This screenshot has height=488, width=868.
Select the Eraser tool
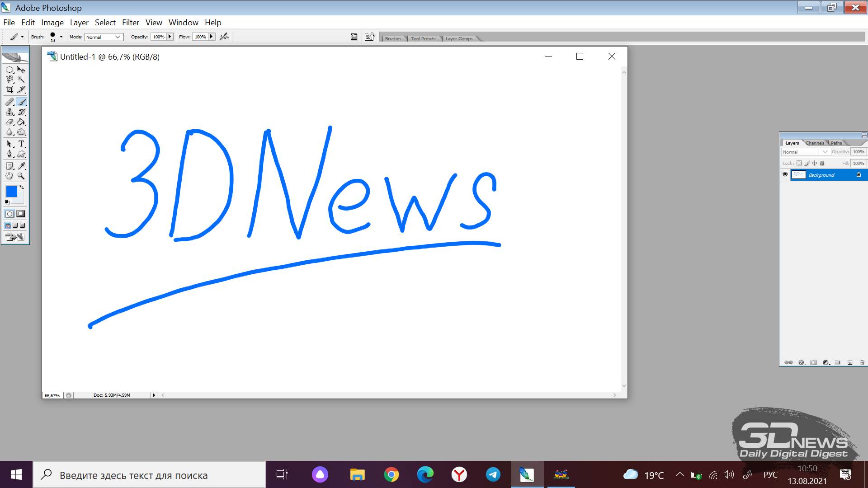click(x=9, y=122)
